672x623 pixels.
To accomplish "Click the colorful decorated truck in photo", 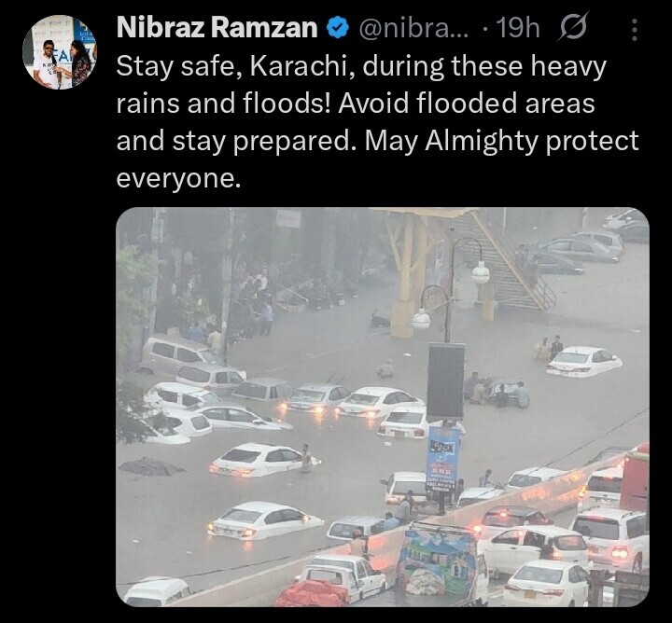I will (441, 561).
